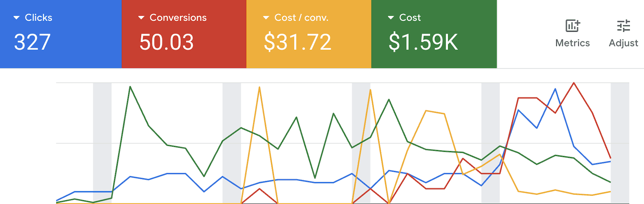Click the green cost line's first tall peak
This screenshot has height=204, width=644.
pyautogui.click(x=130, y=87)
